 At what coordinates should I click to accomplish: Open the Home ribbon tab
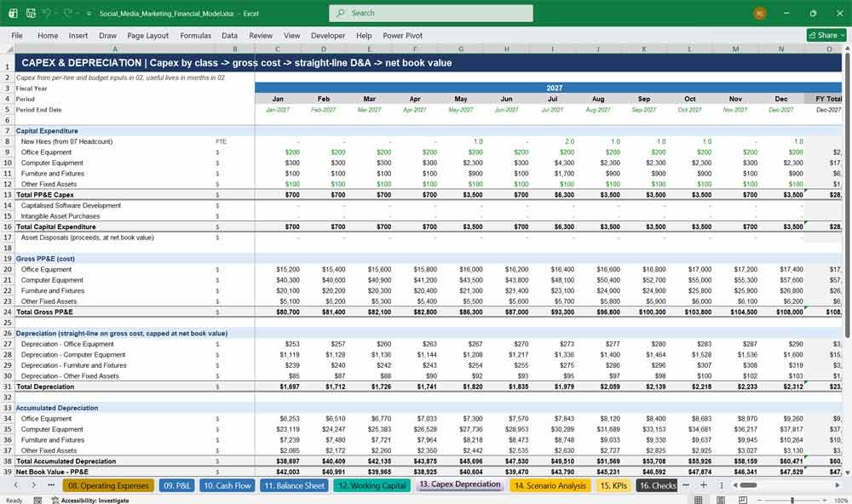[x=48, y=35]
